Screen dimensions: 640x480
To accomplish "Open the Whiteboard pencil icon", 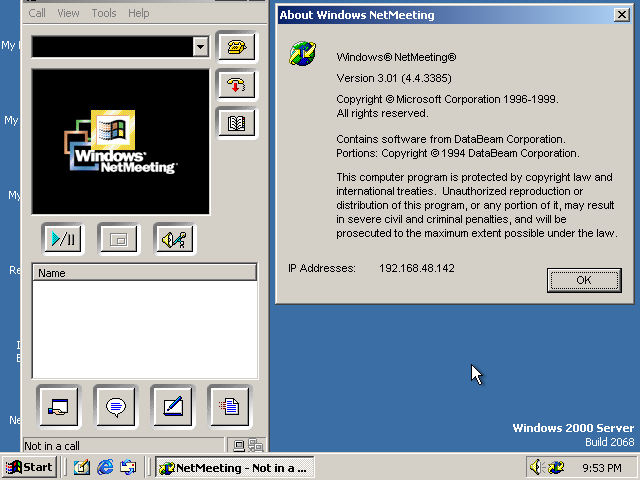I will click(x=173, y=407).
